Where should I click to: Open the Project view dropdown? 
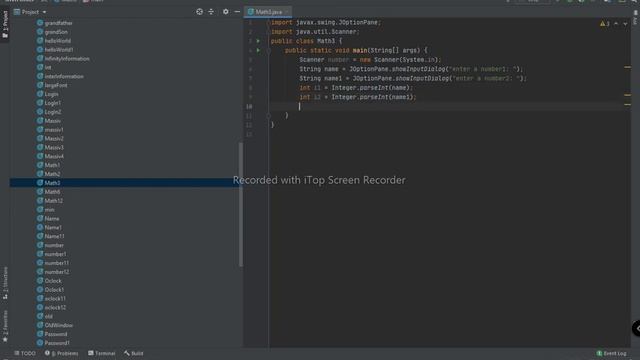[30, 12]
